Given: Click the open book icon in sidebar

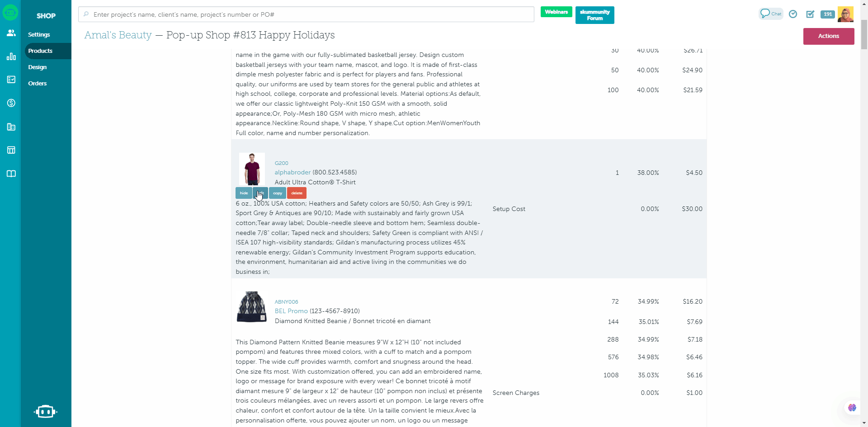Looking at the screenshot, I should point(11,174).
